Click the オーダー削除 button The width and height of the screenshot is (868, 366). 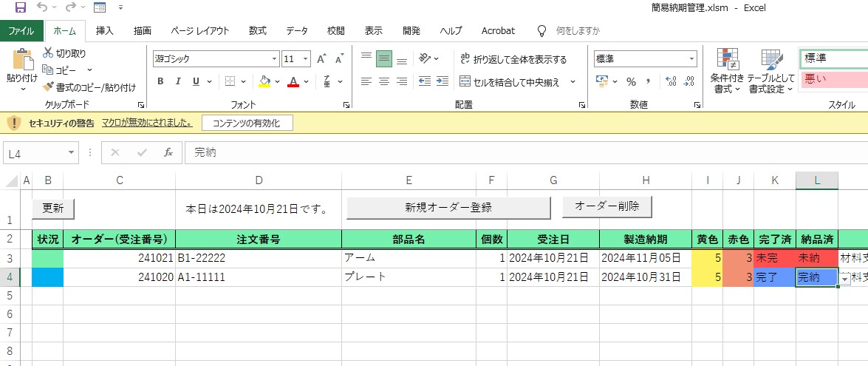pos(606,206)
